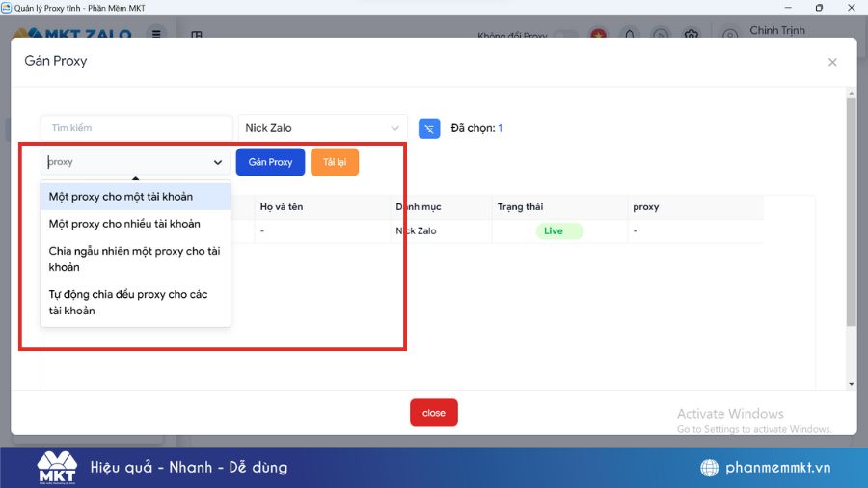The width and height of the screenshot is (868, 488).
Task: Select Chia ngẫu nhiên một proxy option
Action: (135, 258)
